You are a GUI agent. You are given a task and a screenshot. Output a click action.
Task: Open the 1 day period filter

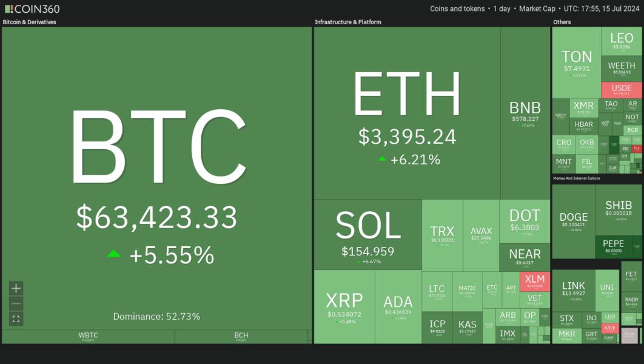tap(503, 8)
